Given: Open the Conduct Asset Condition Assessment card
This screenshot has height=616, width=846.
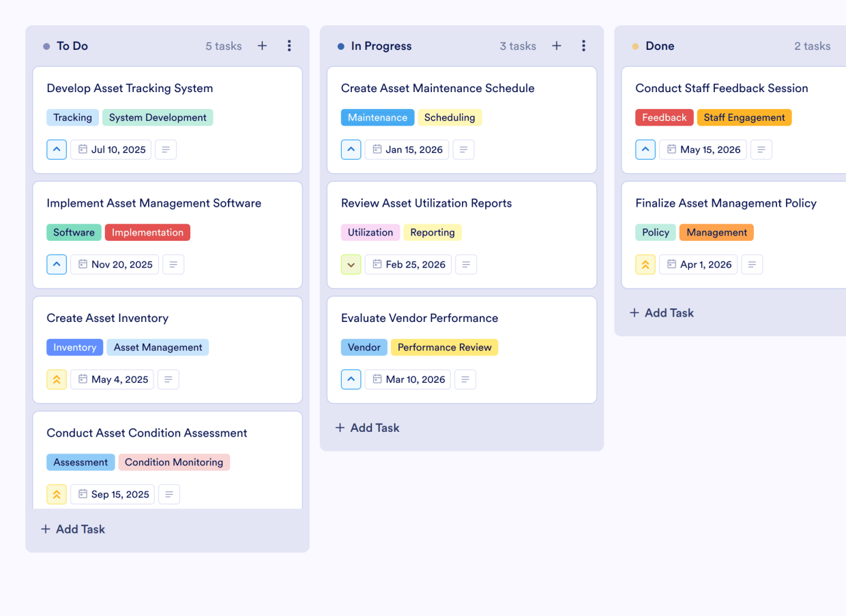Looking at the screenshot, I should [147, 432].
